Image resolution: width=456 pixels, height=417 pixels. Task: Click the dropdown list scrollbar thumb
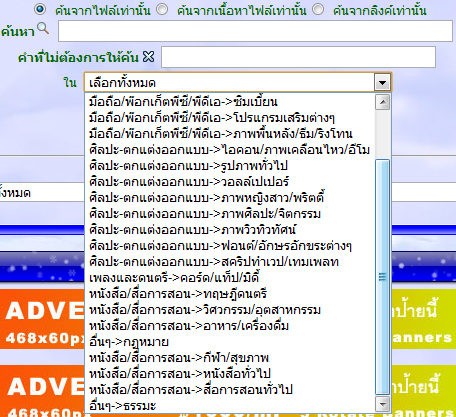pyautogui.click(x=383, y=277)
